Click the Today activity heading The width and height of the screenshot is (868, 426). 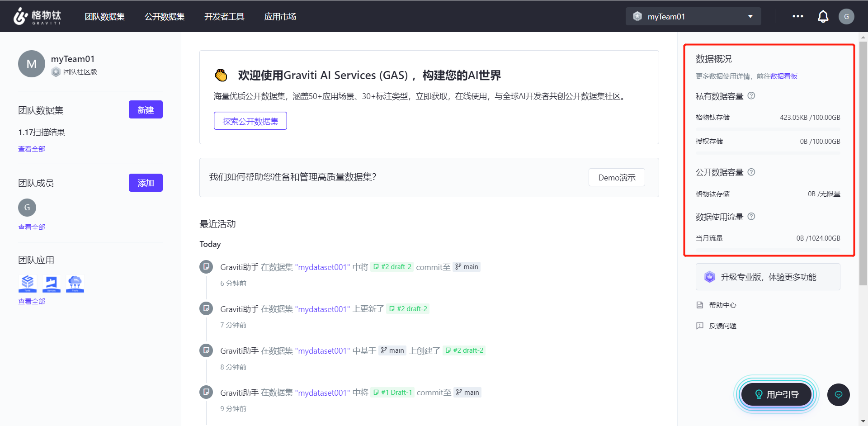[x=210, y=244]
